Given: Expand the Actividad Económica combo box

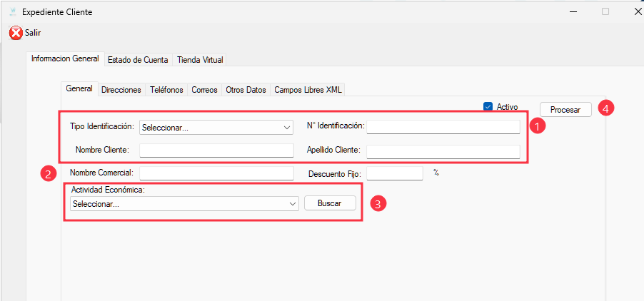Looking at the screenshot, I should (184, 204).
